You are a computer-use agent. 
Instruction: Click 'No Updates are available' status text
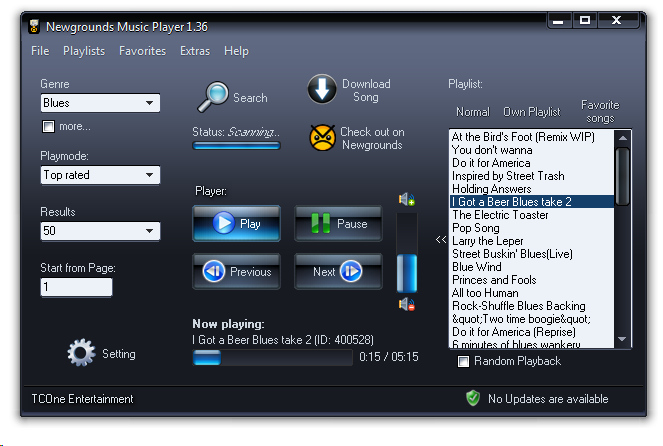[x=548, y=399]
